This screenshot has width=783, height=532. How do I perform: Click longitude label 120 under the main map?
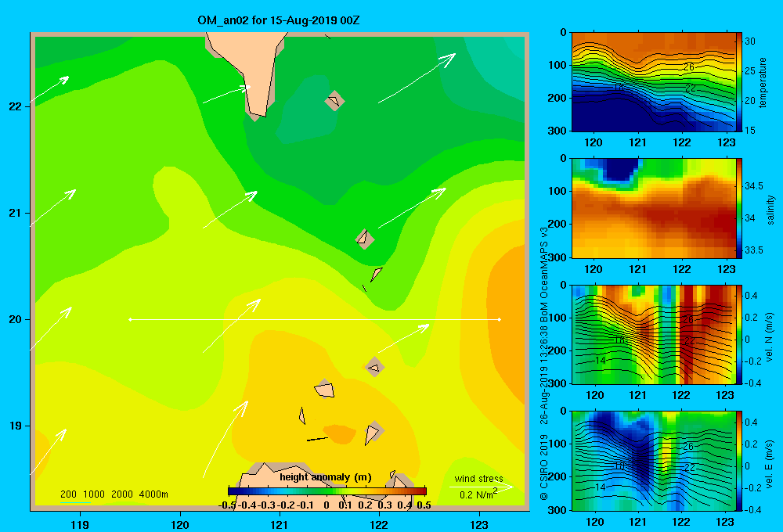[180, 524]
